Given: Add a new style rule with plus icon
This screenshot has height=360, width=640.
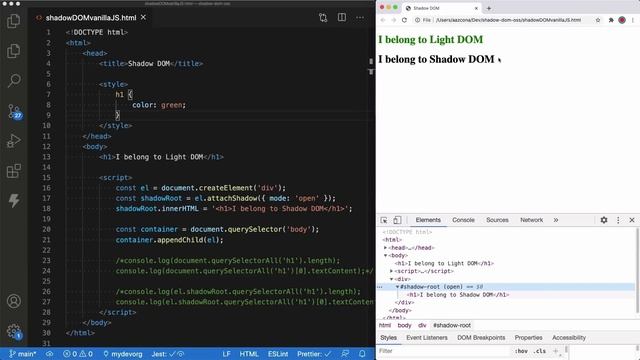Looking at the screenshot, I should 555,351.
